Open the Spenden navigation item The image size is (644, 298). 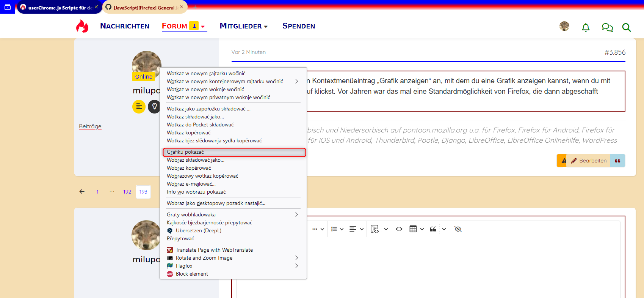299,26
